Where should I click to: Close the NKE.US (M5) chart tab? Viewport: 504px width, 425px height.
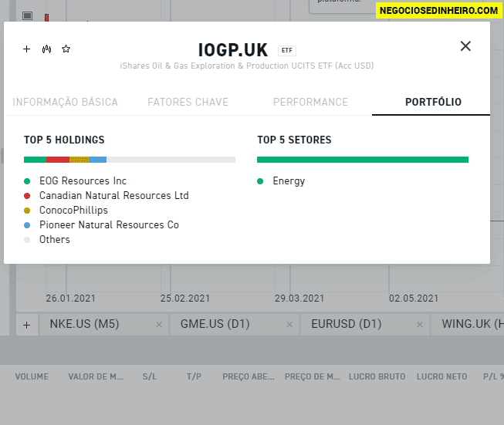(159, 325)
